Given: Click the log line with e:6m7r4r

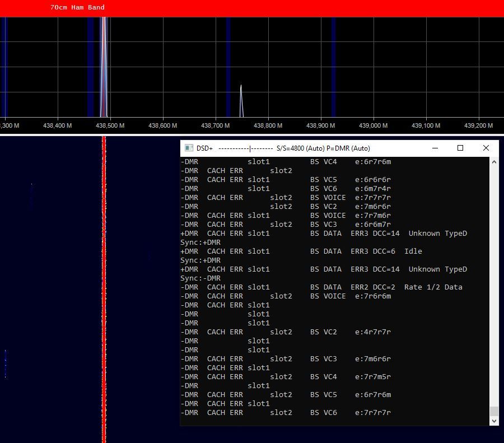Looking at the screenshot, I should [286, 188].
